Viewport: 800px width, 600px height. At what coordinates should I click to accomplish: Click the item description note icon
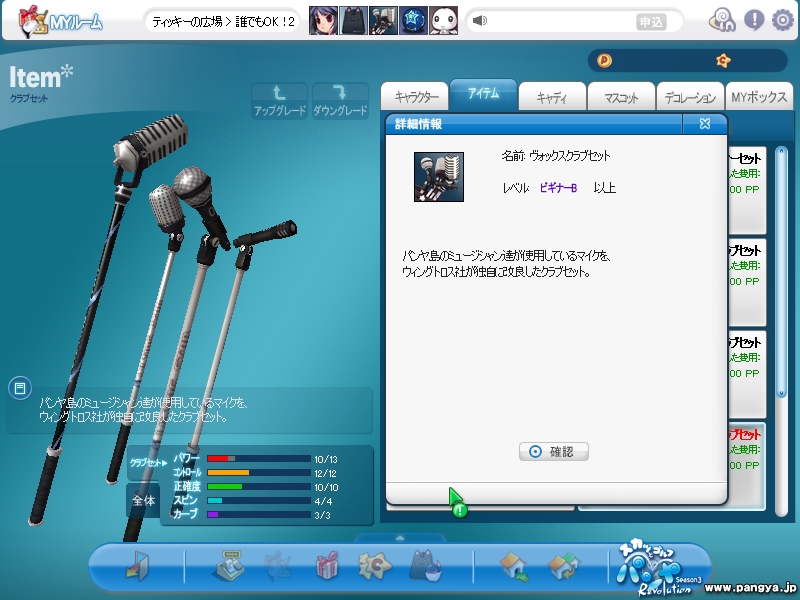(20, 389)
